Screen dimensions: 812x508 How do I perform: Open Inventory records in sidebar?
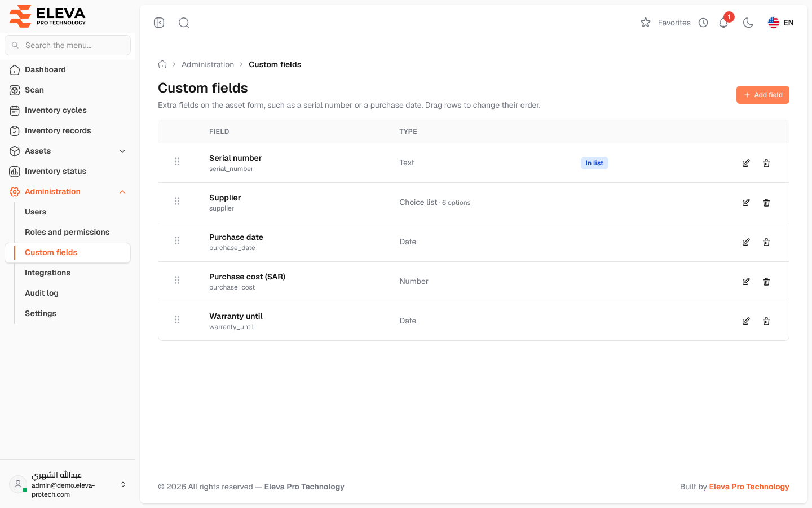point(68,131)
